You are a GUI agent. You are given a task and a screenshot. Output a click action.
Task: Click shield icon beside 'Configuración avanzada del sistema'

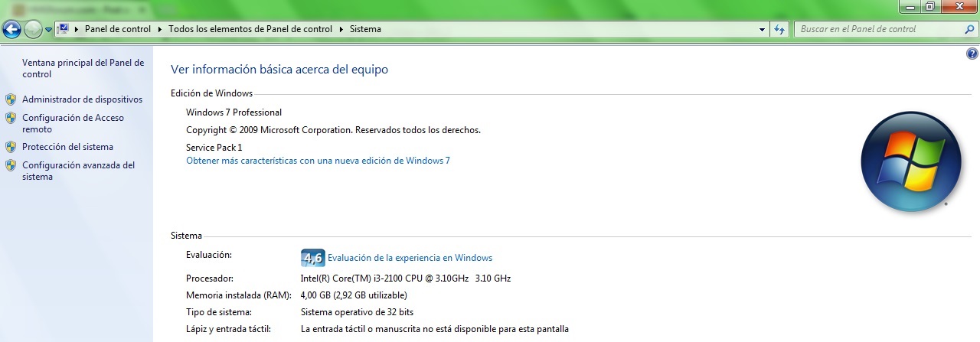(11, 165)
